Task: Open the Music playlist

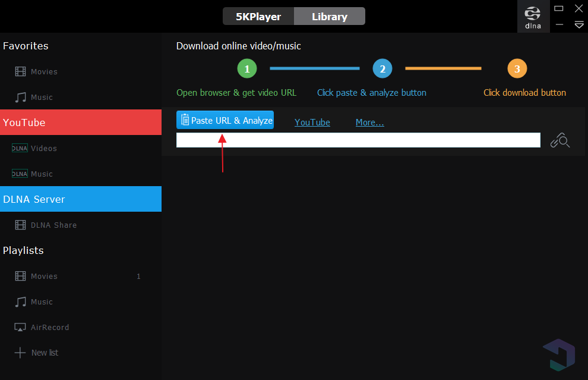Action: pos(42,302)
